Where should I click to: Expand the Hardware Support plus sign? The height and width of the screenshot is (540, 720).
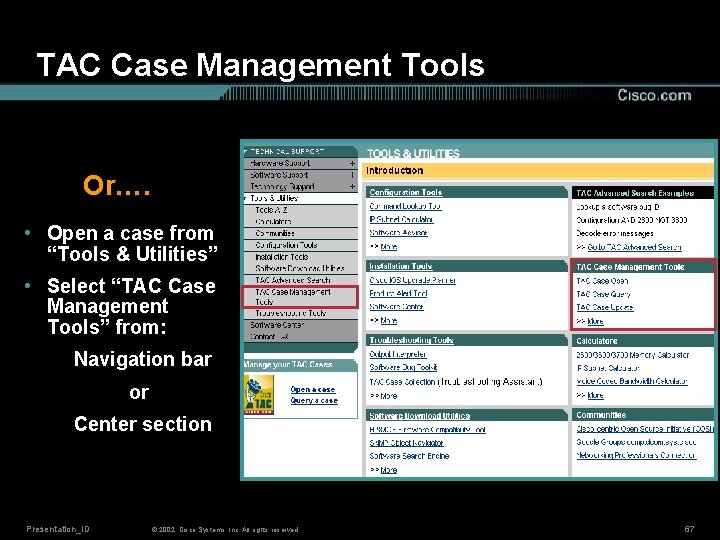coord(352,163)
